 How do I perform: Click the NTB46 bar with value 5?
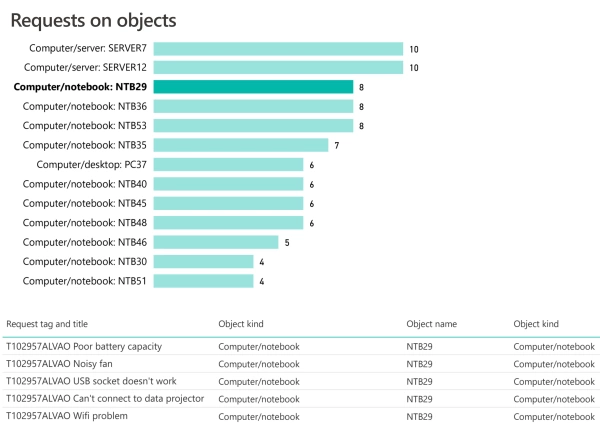pos(216,242)
